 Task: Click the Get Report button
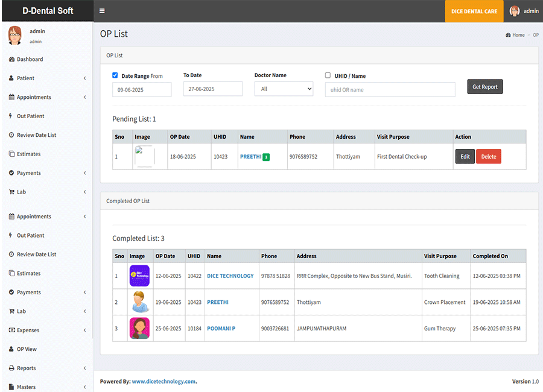pos(484,87)
